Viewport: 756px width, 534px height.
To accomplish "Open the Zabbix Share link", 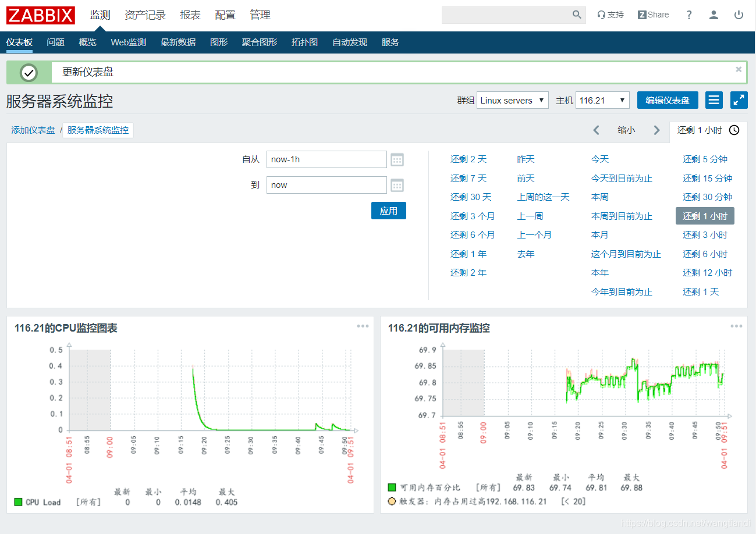I will [x=654, y=15].
